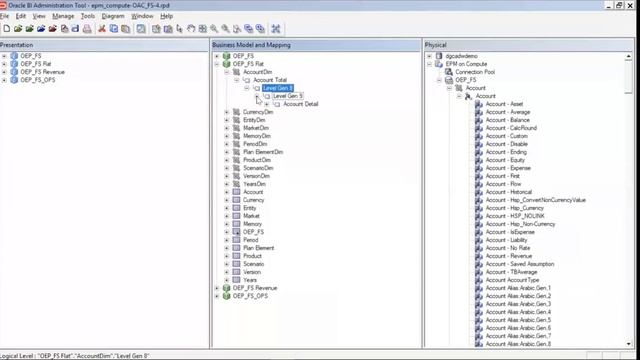Click the pointer select tool icon

coord(180,29)
